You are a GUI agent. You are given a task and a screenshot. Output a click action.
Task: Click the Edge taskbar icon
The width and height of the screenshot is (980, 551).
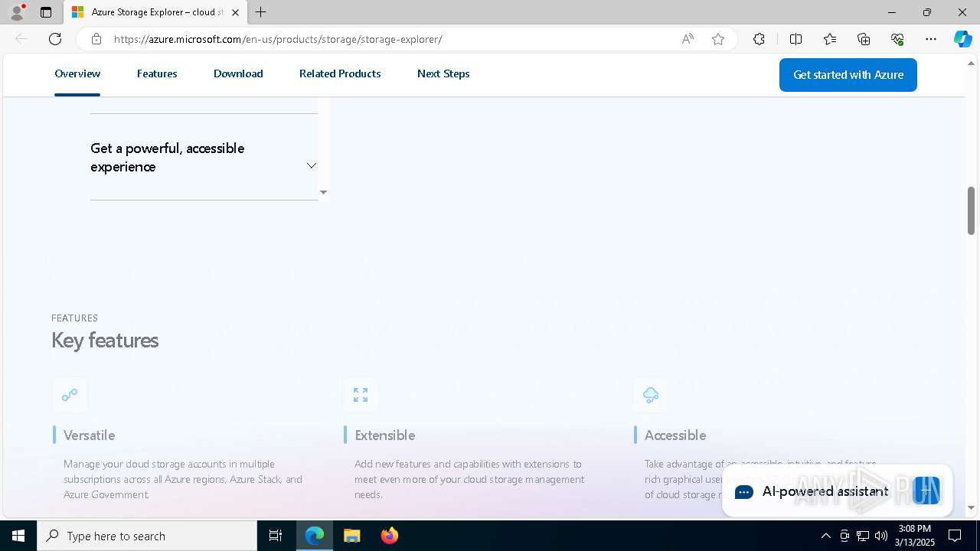tap(315, 536)
